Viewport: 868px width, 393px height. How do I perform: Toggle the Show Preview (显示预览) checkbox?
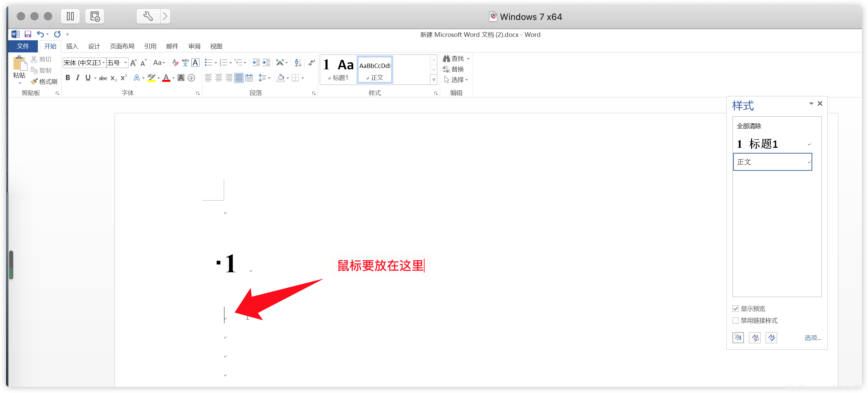coord(736,308)
